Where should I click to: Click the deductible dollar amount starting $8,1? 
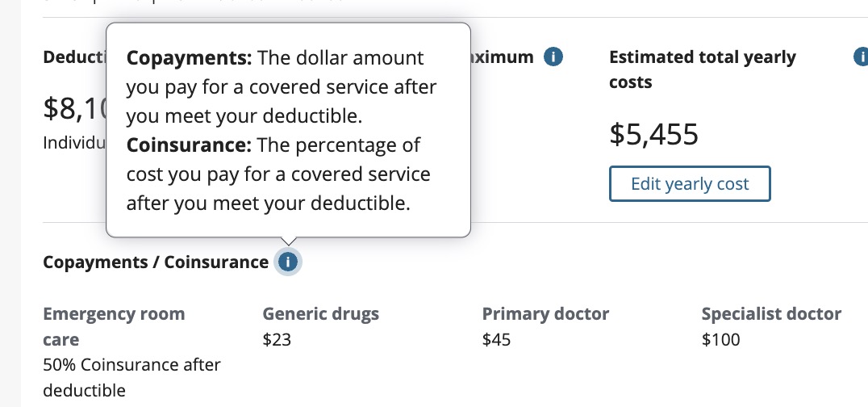point(74,109)
